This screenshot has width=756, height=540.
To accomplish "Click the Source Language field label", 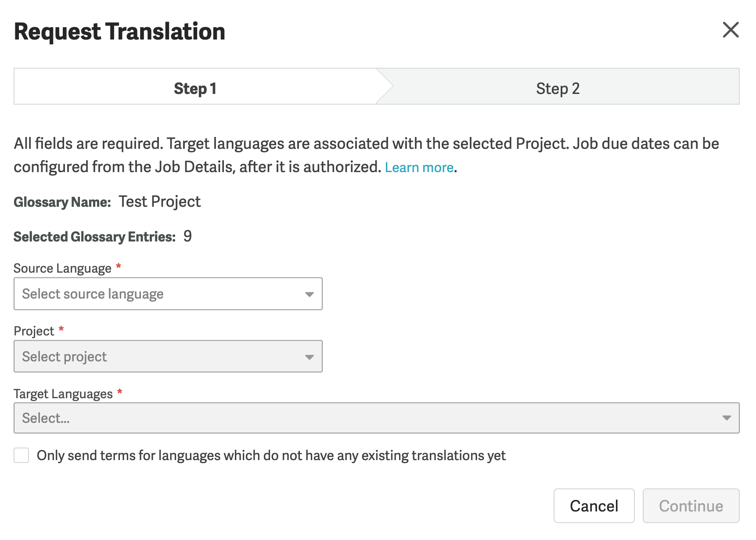I will click(62, 268).
